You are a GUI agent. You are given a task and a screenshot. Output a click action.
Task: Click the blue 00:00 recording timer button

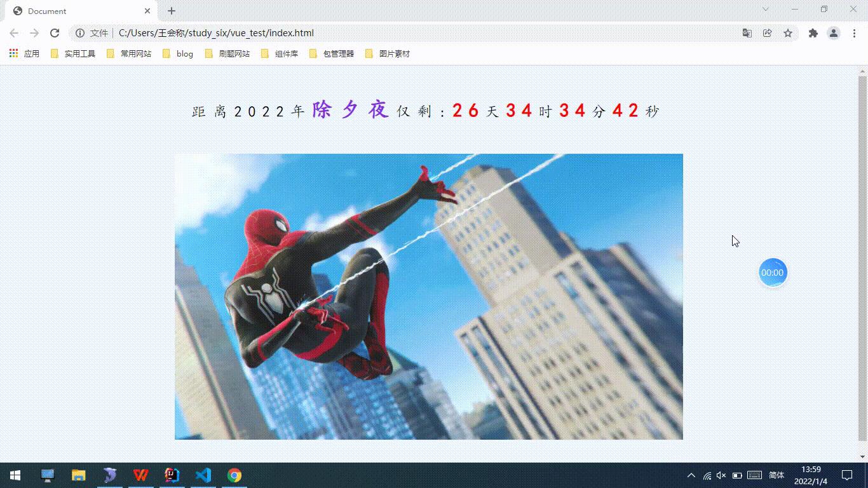pyautogui.click(x=773, y=273)
